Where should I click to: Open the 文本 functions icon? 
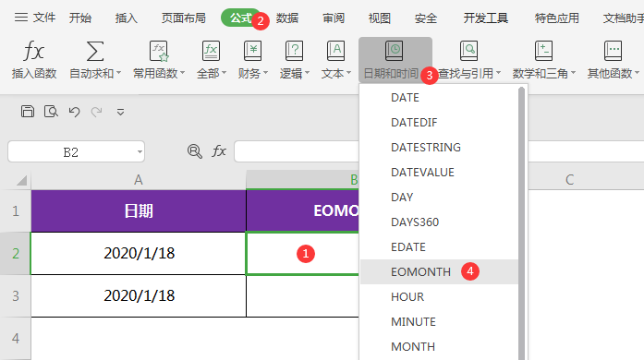coord(335,51)
